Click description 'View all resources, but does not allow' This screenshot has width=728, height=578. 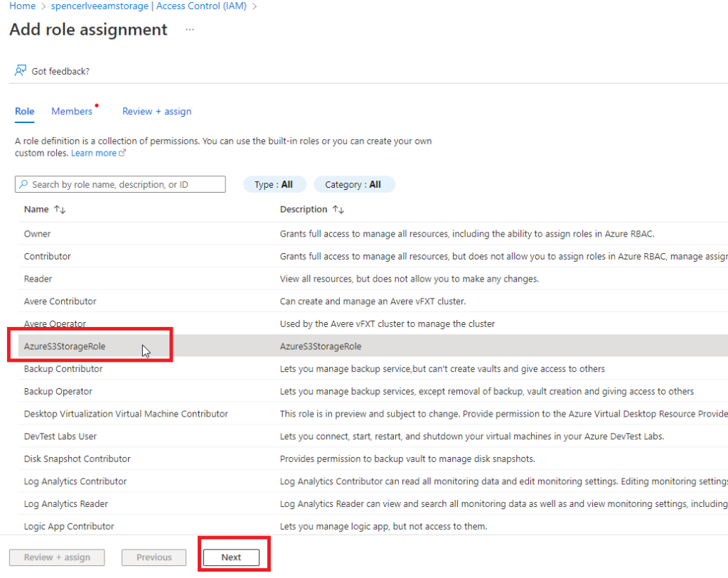tap(409, 279)
